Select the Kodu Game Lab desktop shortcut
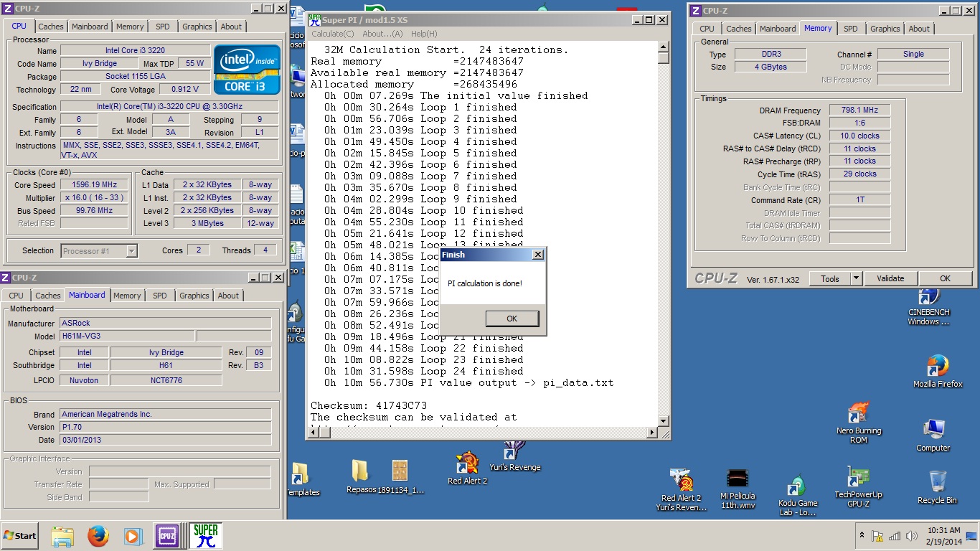The width and height of the screenshot is (980, 551). [798, 495]
